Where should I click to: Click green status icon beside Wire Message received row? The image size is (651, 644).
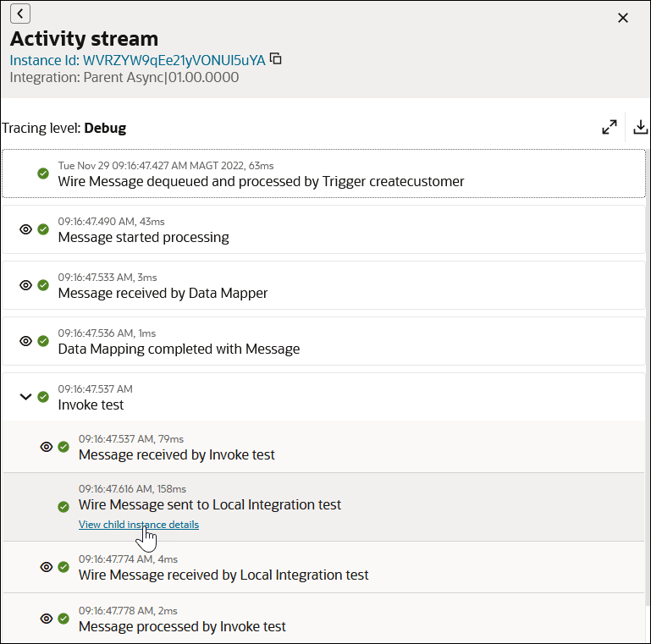[63, 567]
